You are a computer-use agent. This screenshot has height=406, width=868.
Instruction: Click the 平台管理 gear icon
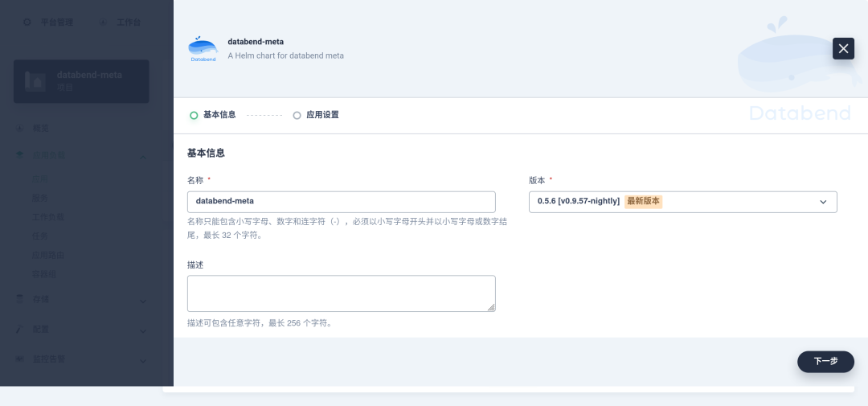click(28, 23)
